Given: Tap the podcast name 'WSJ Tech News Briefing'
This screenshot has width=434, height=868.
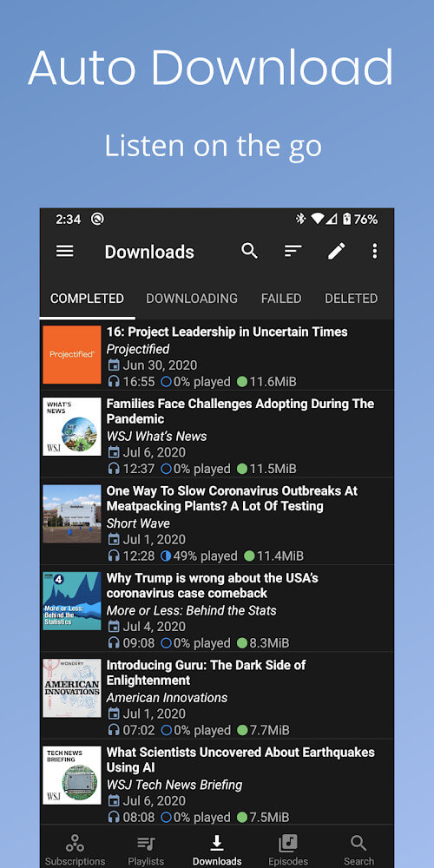Looking at the screenshot, I should [174, 785].
